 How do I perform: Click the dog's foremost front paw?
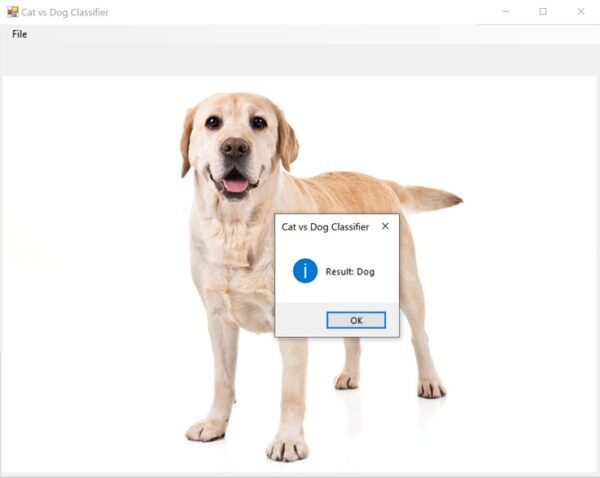tap(287, 449)
